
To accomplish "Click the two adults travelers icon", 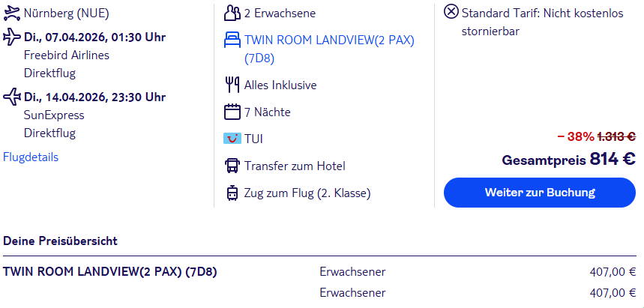I will [232, 13].
